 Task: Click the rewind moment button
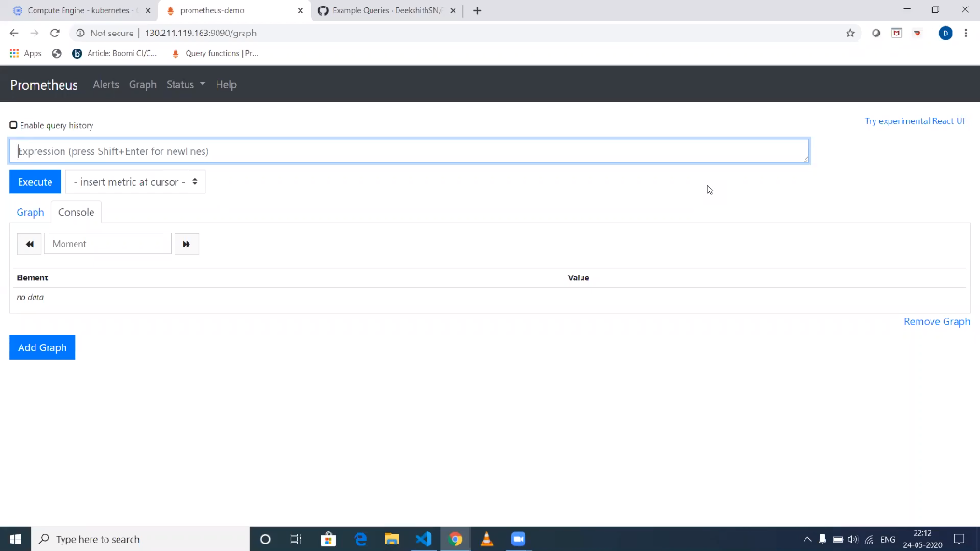click(29, 244)
